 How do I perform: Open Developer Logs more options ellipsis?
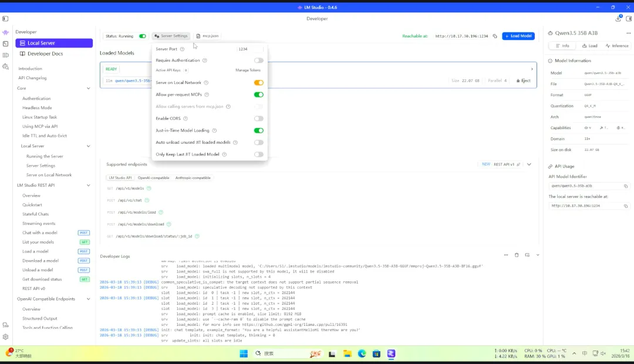pyautogui.click(x=506, y=255)
